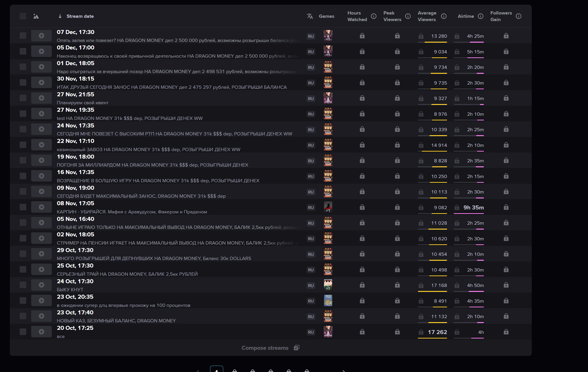Click Hours Watched lock for 24 Oct stream
The height and width of the screenshot is (372, 588).
(x=362, y=285)
